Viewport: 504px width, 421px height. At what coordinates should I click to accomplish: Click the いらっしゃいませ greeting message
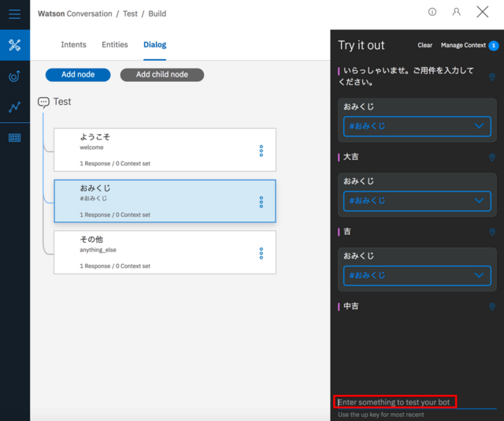pyautogui.click(x=406, y=76)
